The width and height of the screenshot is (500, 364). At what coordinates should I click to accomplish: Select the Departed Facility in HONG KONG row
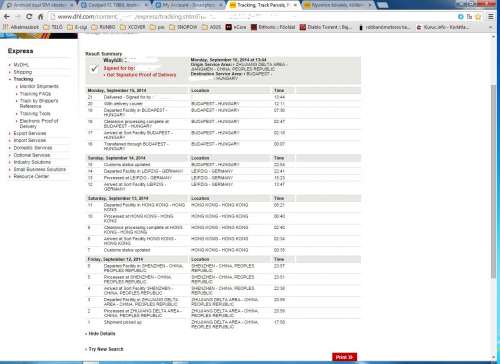223,207
